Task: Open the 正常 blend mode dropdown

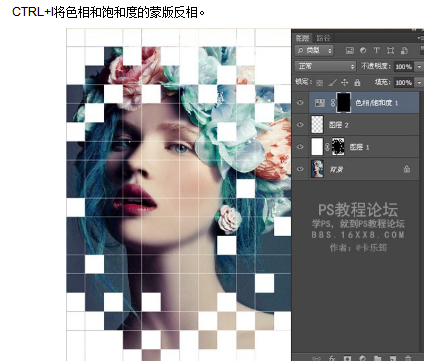Action: coord(325,66)
